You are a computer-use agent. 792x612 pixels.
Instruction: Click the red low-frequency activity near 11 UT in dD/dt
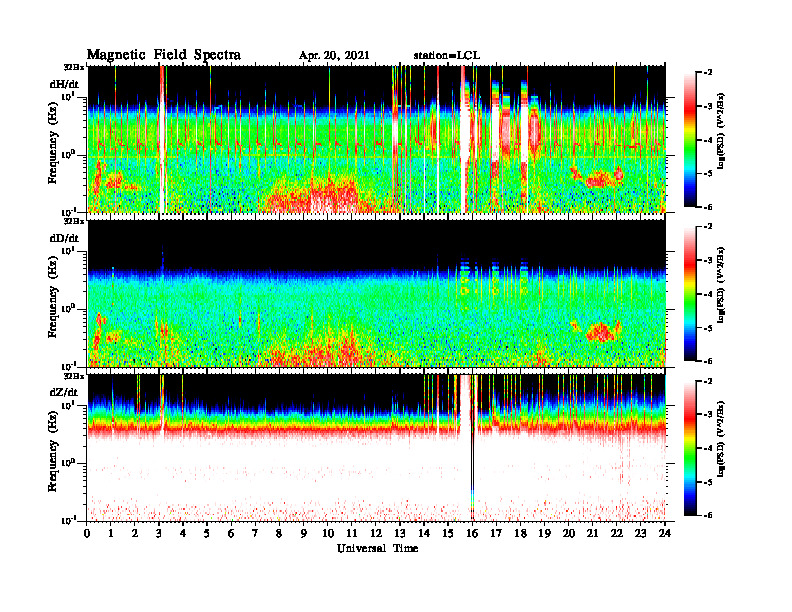point(348,349)
